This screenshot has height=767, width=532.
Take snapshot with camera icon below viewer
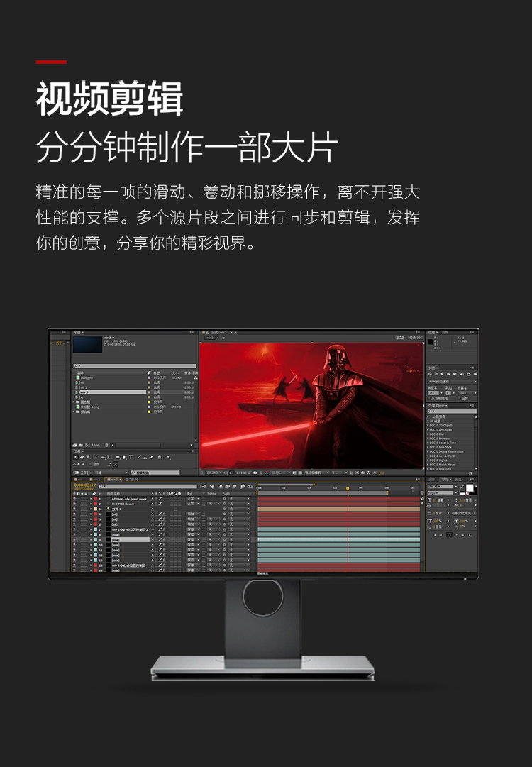(255, 473)
